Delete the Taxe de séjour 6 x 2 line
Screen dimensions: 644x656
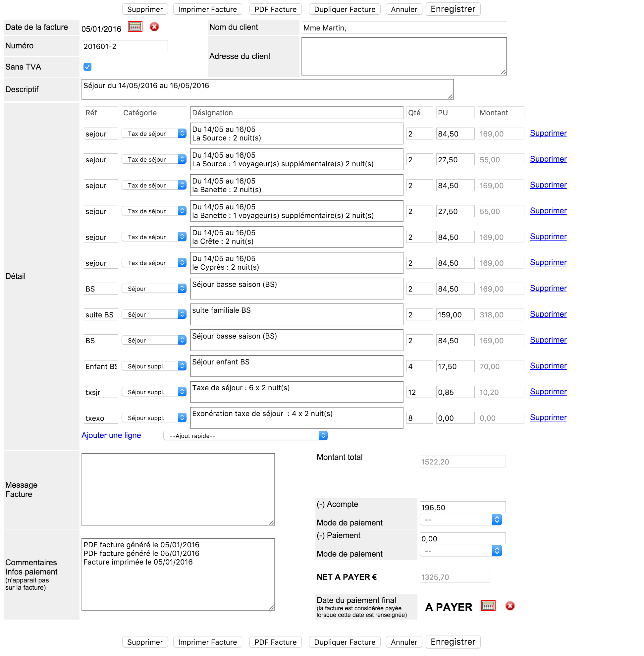(x=548, y=392)
